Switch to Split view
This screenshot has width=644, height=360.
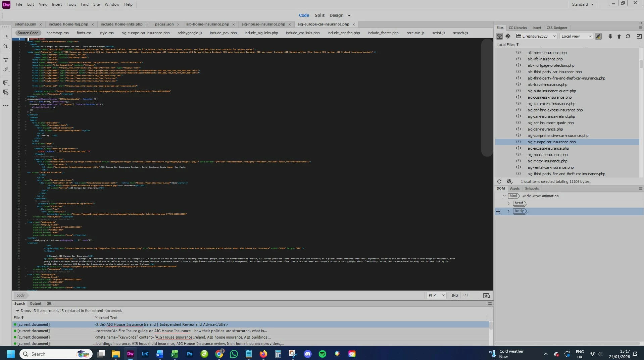click(319, 15)
